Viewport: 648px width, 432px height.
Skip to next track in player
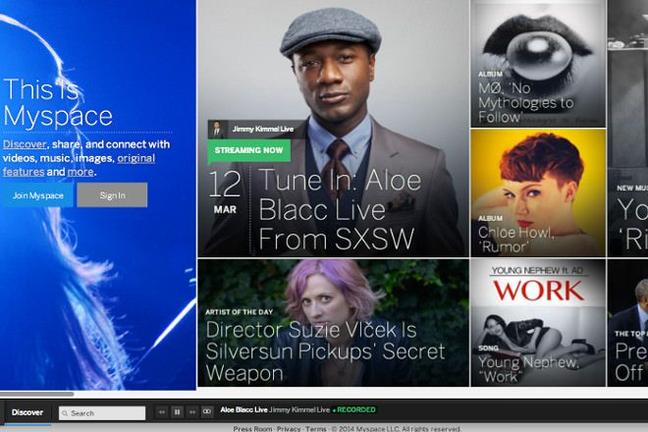click(x=192, y=412)
